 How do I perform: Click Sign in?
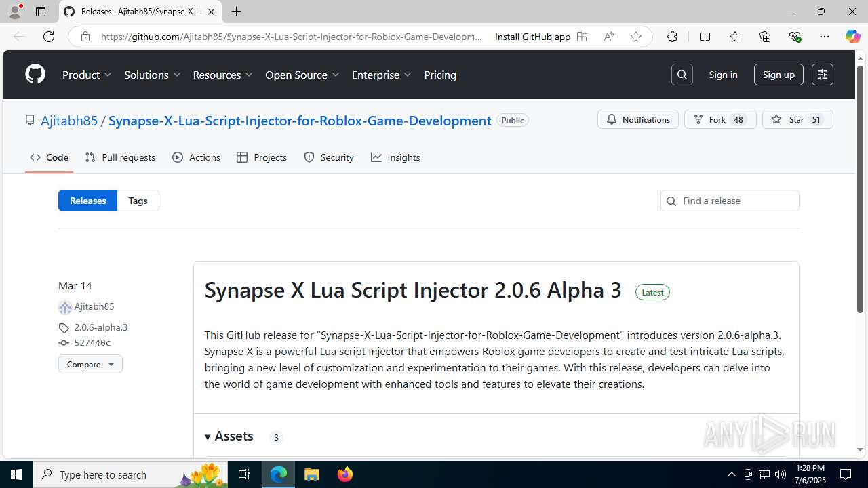pos(723,75)
